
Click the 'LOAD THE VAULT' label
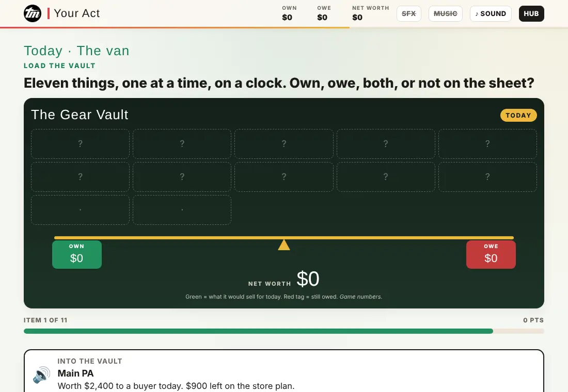[x=59, y=66]
